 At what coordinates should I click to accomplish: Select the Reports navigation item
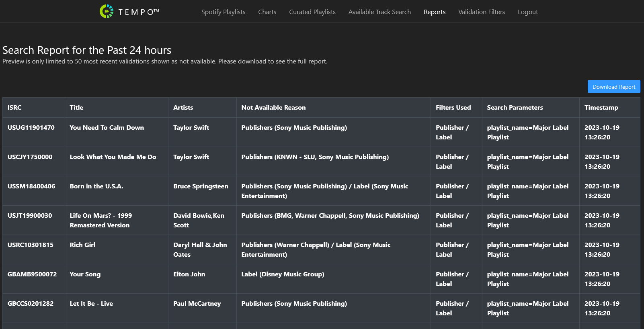click(434, 12)
